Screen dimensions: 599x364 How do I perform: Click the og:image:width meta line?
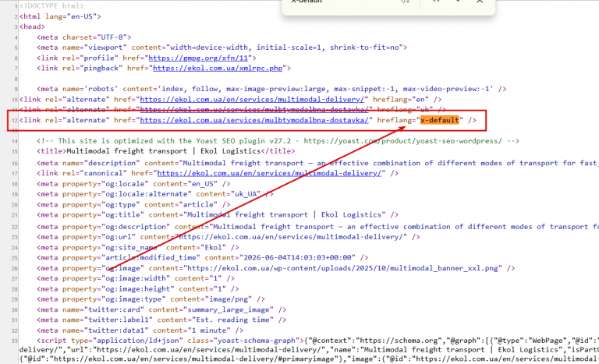coord(136,278)
